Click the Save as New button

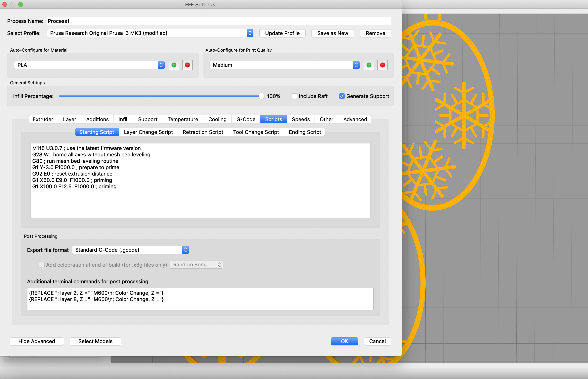(x=333, y=33)
